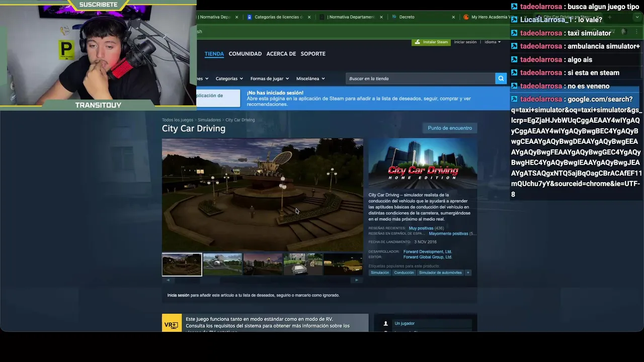Click the Simulador de automóviles tag
644x362 pixels.
440,273
